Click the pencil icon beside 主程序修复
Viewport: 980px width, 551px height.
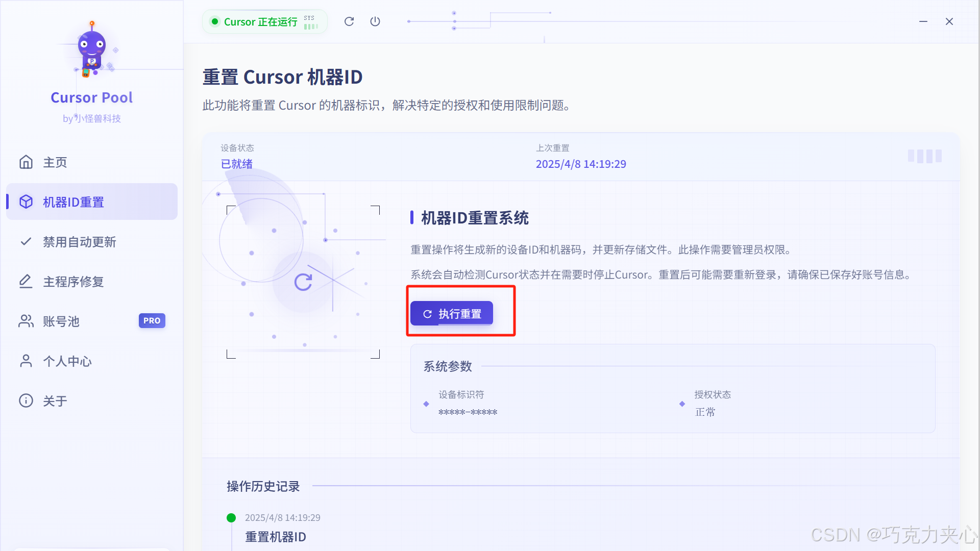pos(26,282)
